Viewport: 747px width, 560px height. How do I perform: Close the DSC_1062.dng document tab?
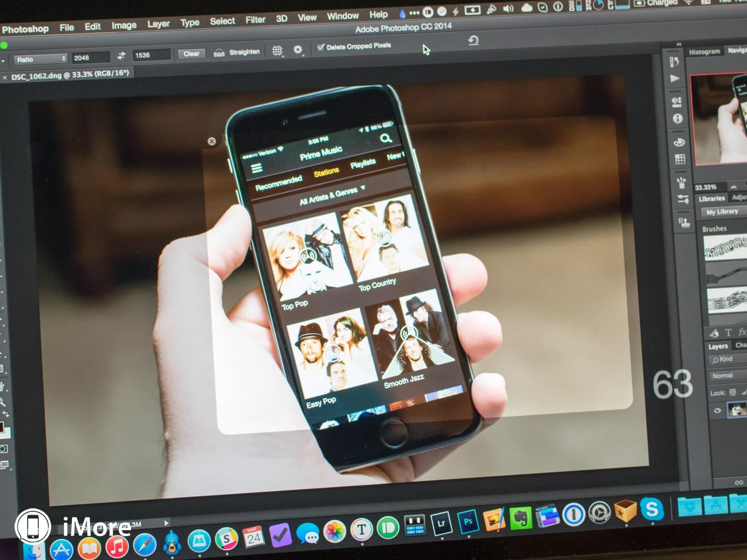(x=5, y=77)
